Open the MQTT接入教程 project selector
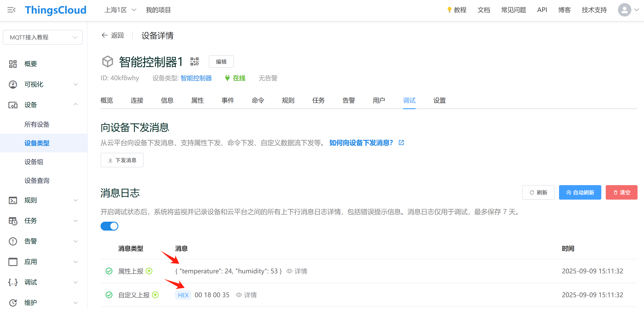Screen dimensions: 644x309 [x=43, y=37]
